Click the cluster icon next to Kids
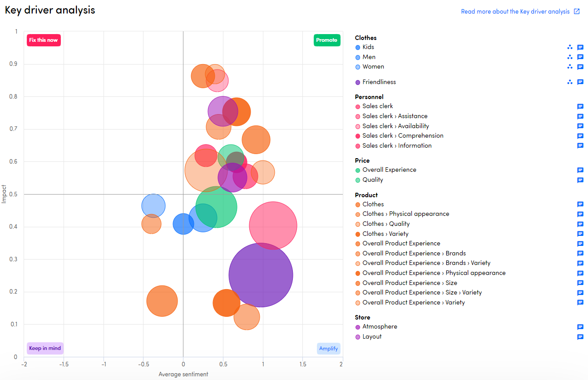 [x=569, y=47]
